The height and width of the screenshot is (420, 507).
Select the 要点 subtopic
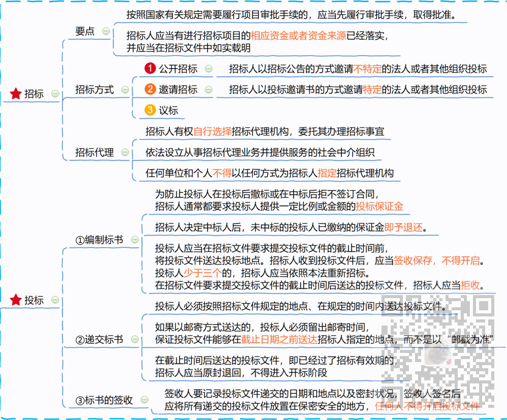point(85,31)
